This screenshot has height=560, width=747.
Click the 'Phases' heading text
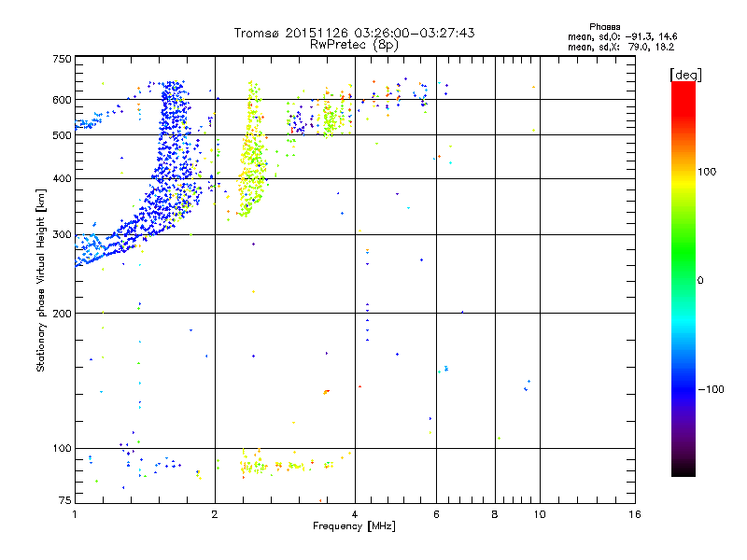604,27
